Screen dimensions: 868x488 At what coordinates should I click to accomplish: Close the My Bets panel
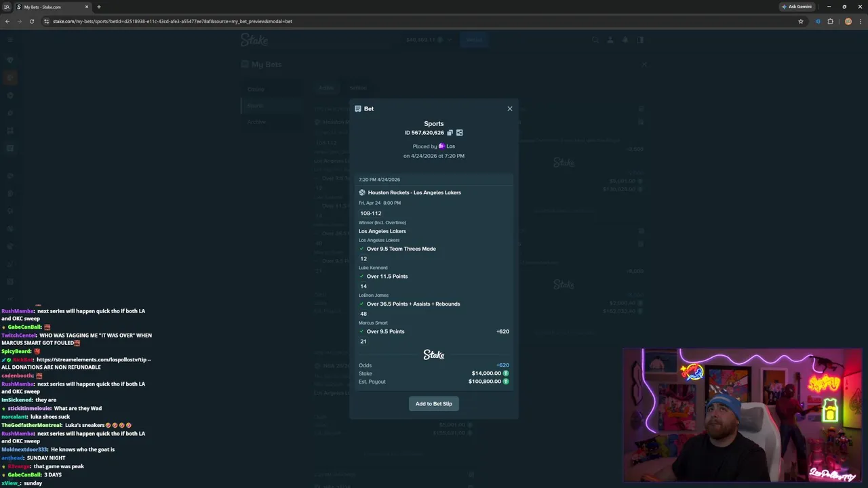pos(644,64)
